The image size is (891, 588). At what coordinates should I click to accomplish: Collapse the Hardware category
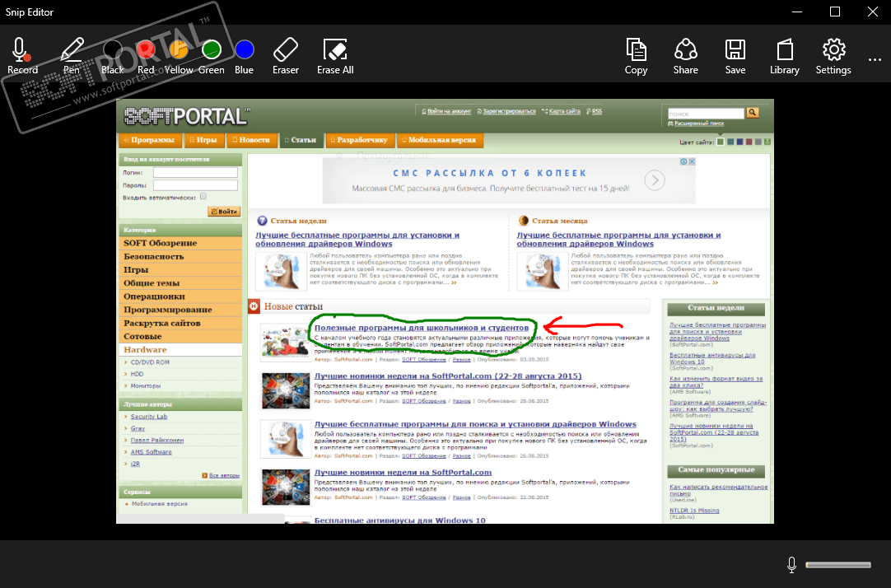pyautogui.click(x=180, y=349)
